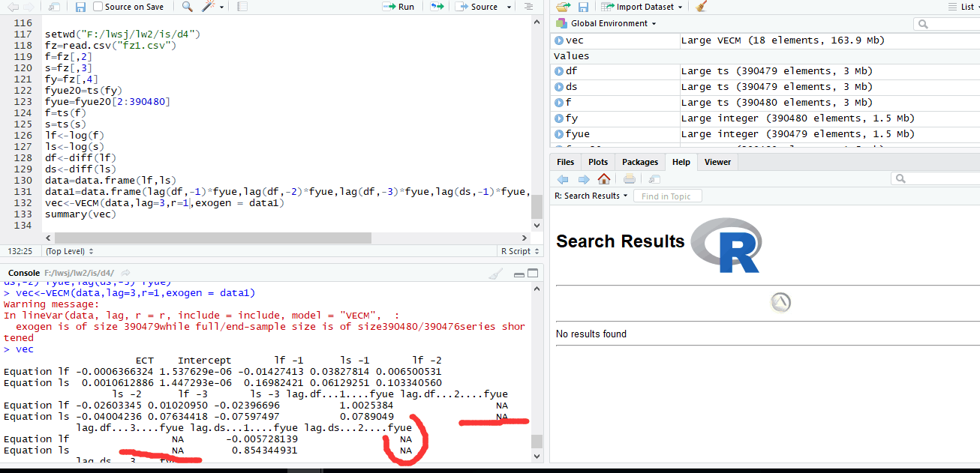This screenshot has height=473, width=980.
Task: Change file type via R Script selector
Action: click(x=519, y=251)
